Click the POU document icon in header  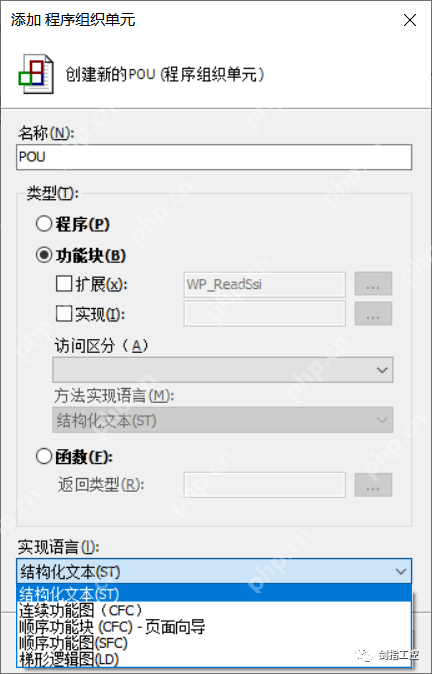coord(36,74)
